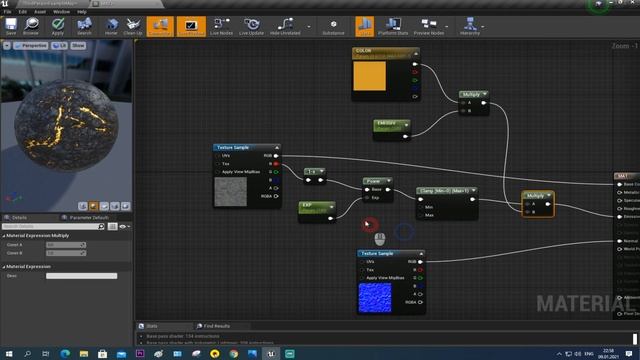Collapse the gray Texture Sample node
This screenshot has width=640, height=360.
click(277, 147)
